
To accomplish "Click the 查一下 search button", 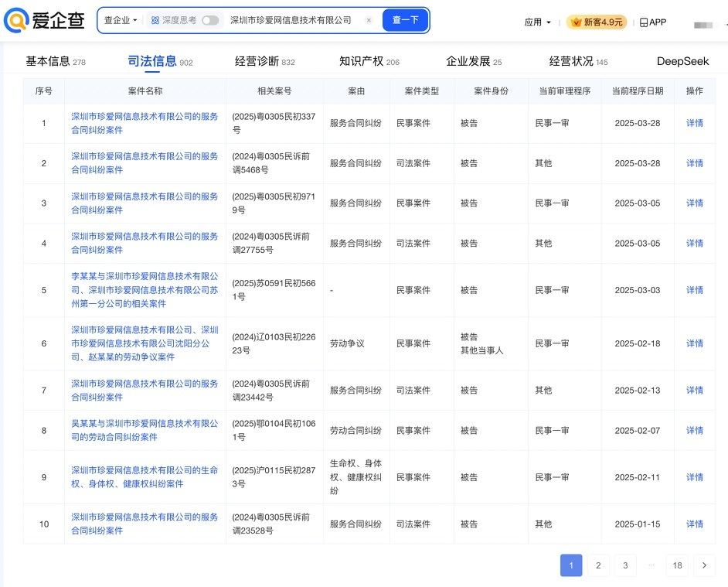I will (405, 21).
